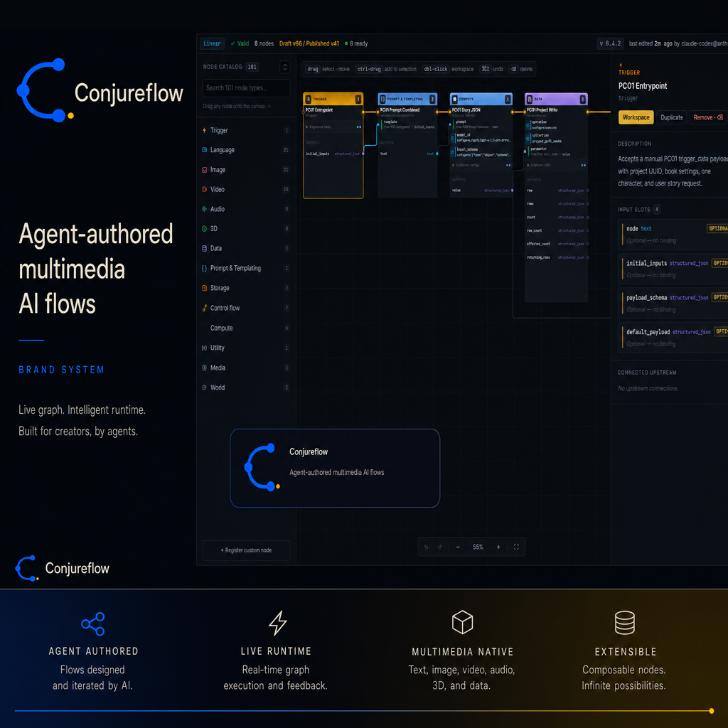This screenshot has height=728, width=728.
Task: Click the Extensible database stack icon
Action: 625,623
